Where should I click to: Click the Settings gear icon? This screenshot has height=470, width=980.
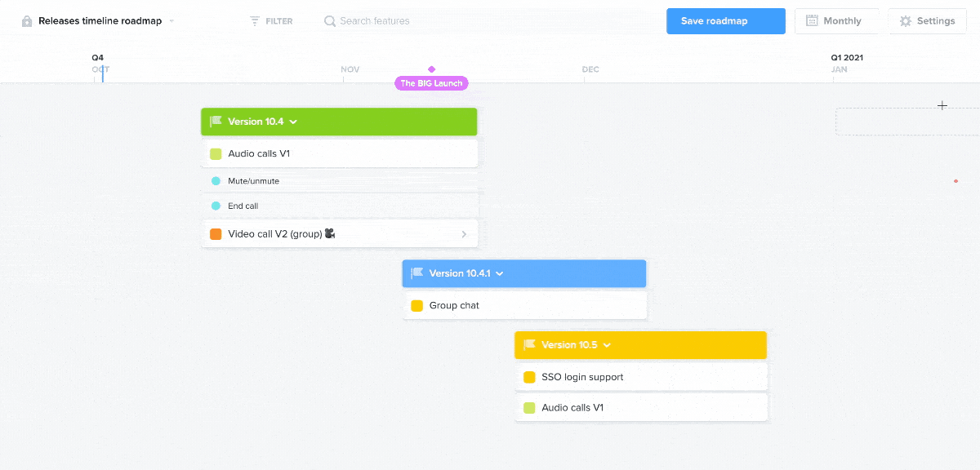coord(905,21)
